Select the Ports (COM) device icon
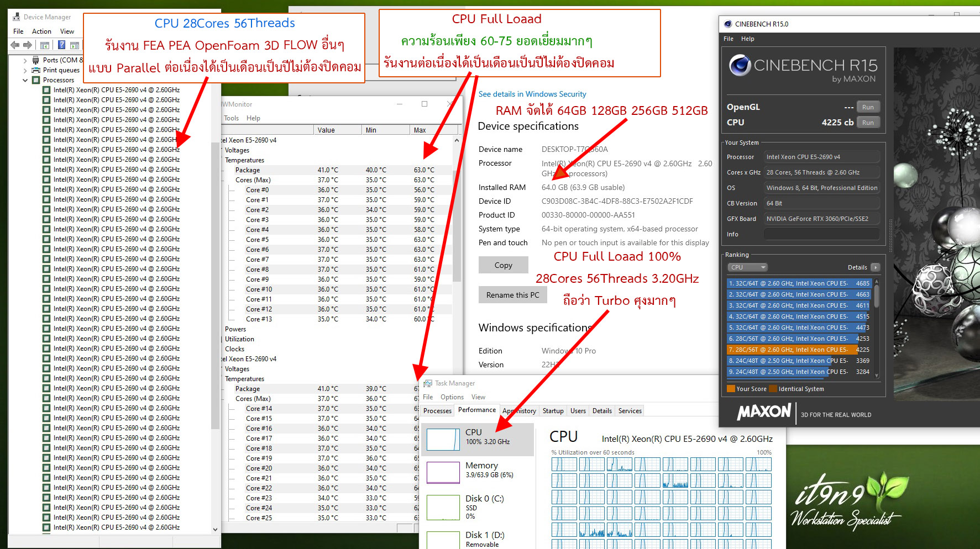This screenshot has width=980, height=549. 36,60
